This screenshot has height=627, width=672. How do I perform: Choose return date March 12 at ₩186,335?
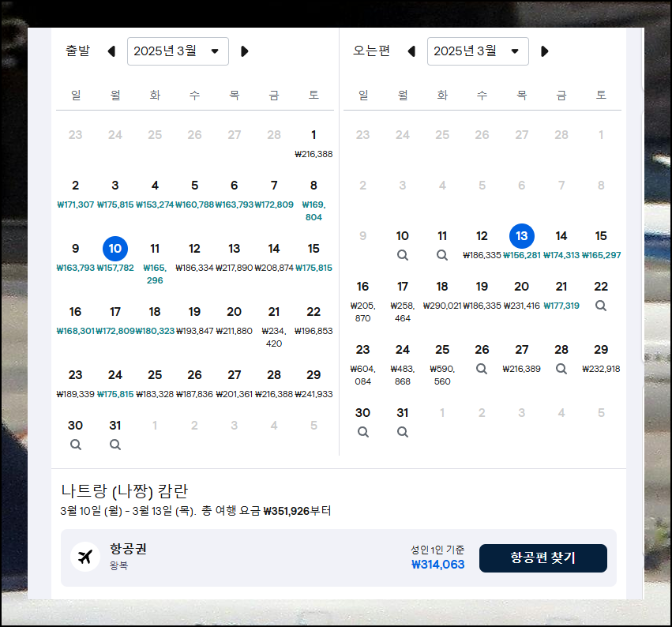coord(482,244)
